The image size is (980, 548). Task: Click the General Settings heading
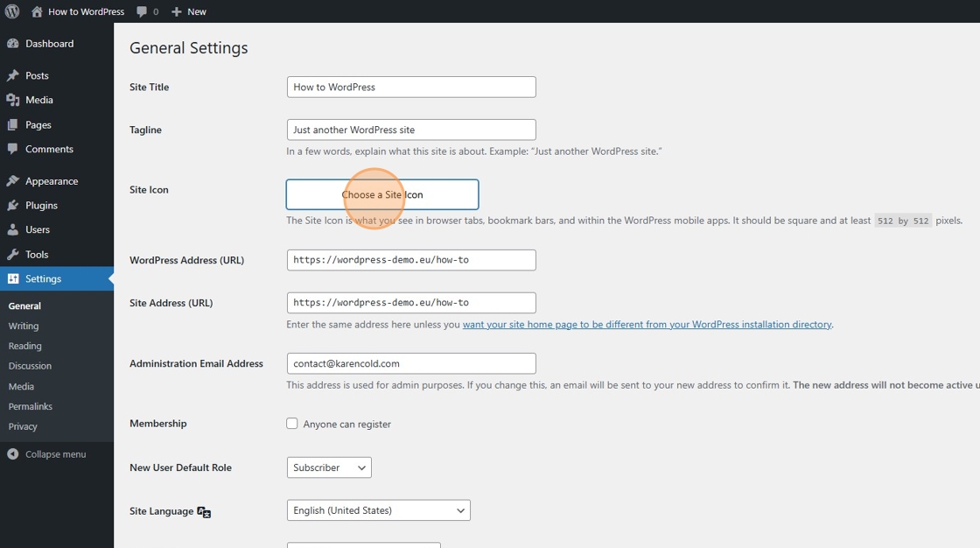pyautogui.click(x=189, y=48)
